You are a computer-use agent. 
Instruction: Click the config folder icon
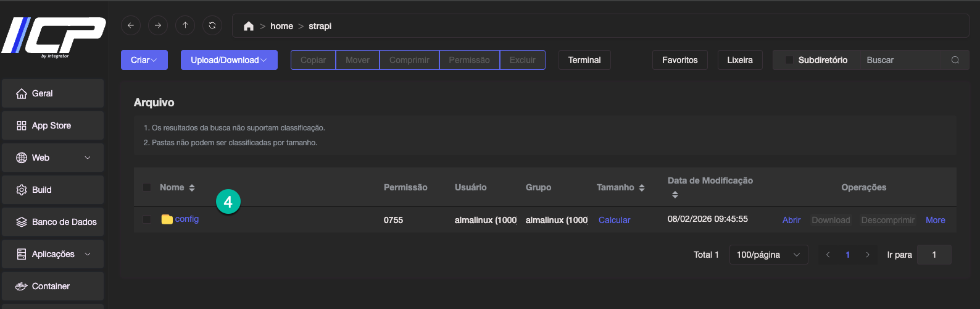point(167,219)
